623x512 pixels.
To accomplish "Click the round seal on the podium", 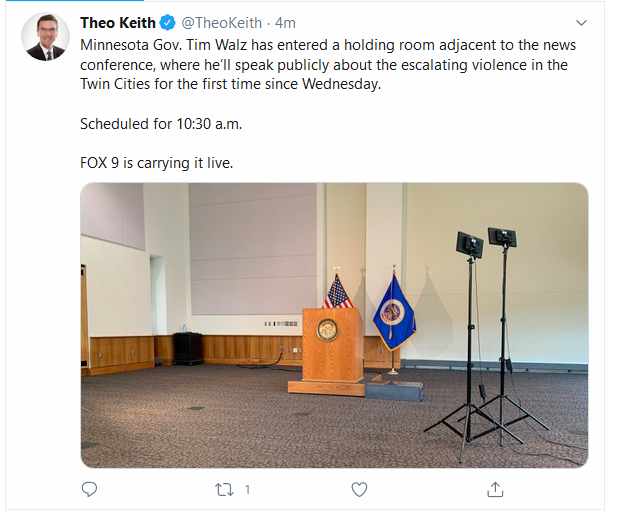I will (x=327, y=329).
